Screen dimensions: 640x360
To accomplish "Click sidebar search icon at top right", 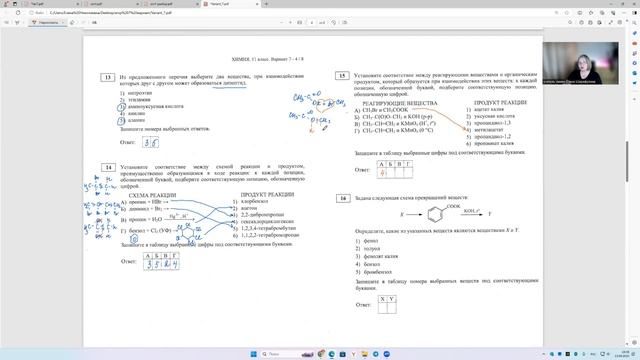I will [x=635, y=23].
